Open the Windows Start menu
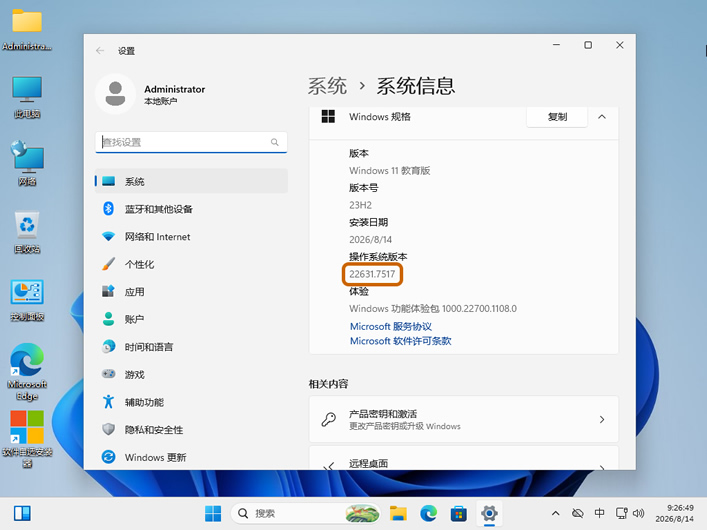Screen dimensions: 707x530 tap(213, 513)
